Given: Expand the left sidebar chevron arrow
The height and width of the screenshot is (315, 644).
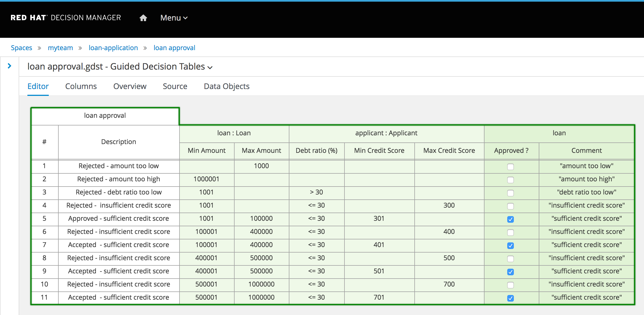Looking at the screenshot, I should tap(10, 66).
